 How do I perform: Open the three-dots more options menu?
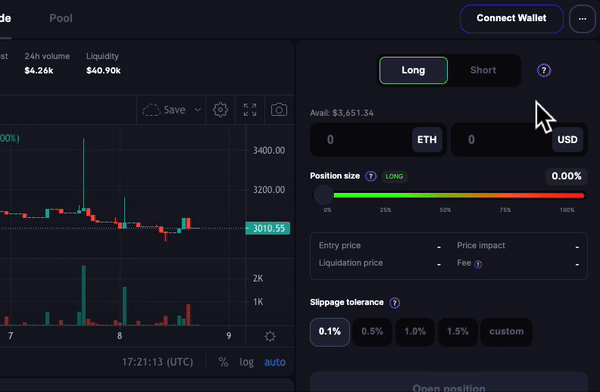582,18
